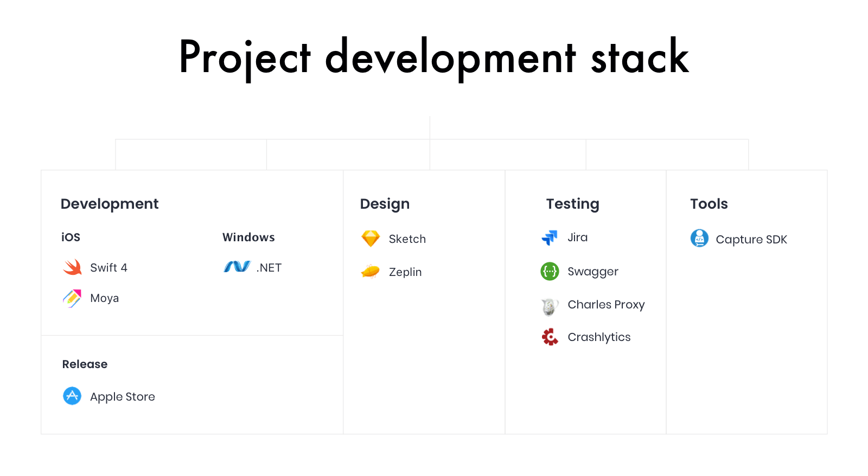Select the 'Charles Proxy' label

pos(606,305)
